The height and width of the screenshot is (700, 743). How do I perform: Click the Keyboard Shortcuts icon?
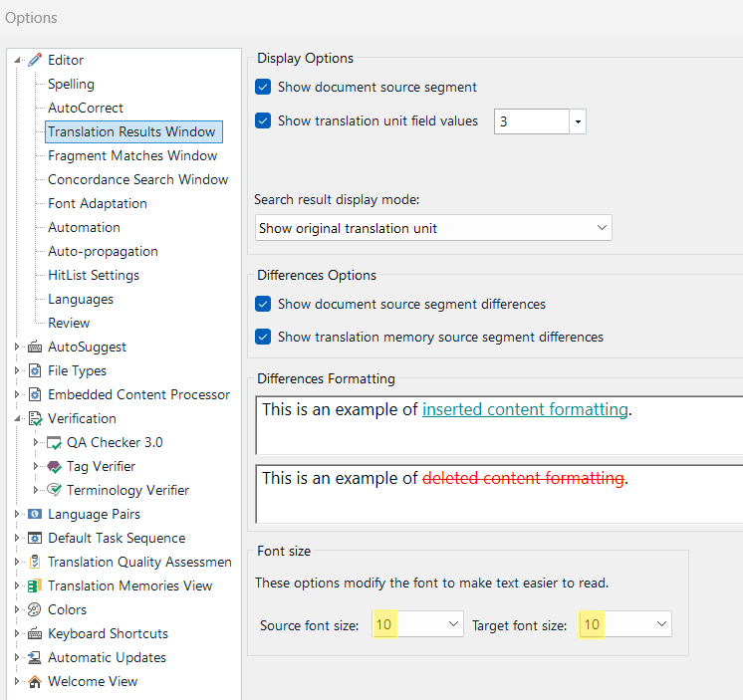(35, 633)
